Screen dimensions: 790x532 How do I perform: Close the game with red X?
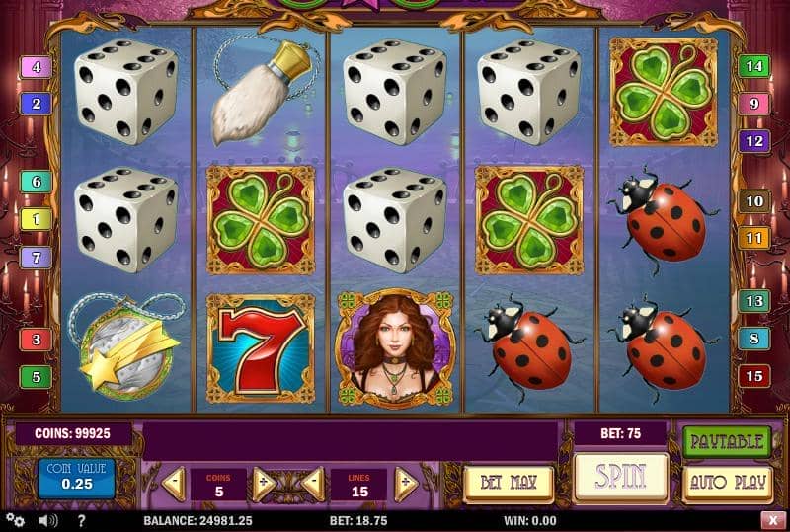(773, 520)
